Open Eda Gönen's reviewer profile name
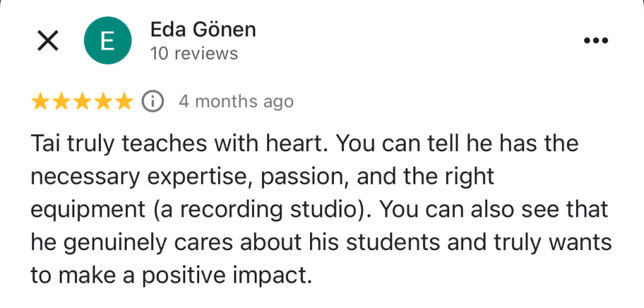 203,29
